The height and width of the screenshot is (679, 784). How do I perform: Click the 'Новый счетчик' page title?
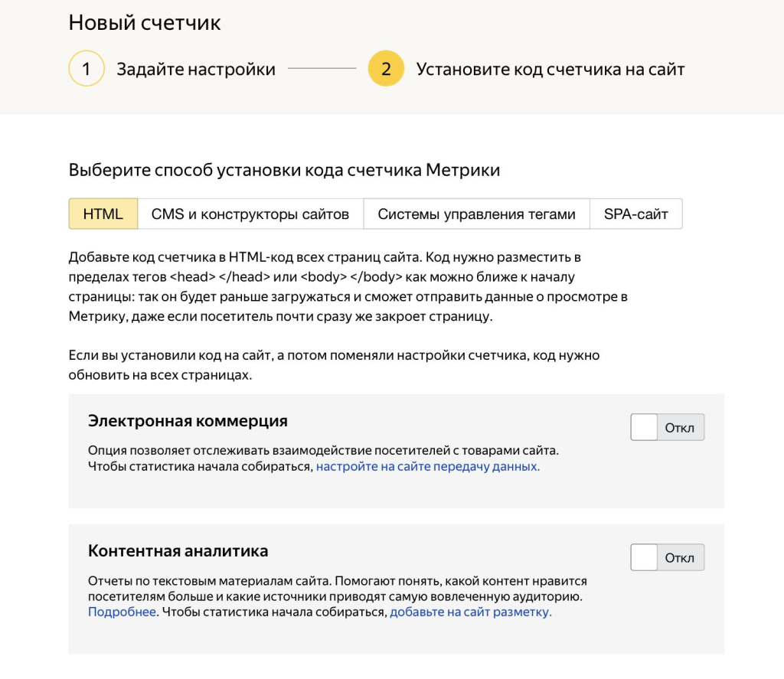pyautogui.click(x=145, y=23)
